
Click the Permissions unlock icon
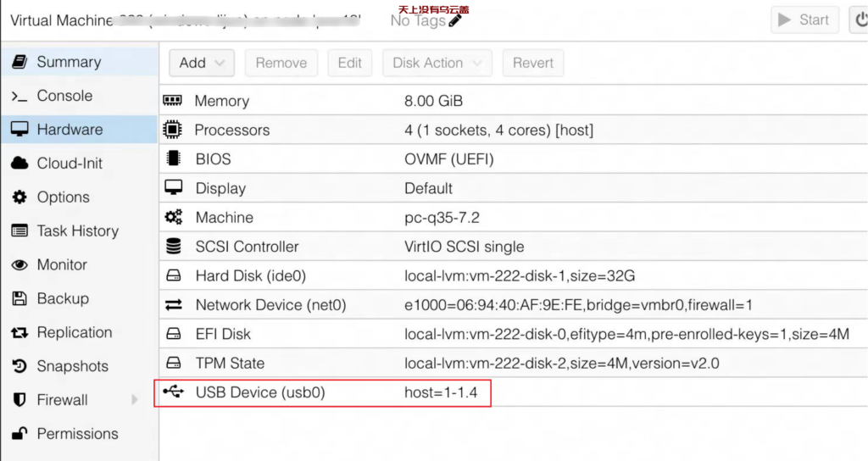(x=19, y=434)
